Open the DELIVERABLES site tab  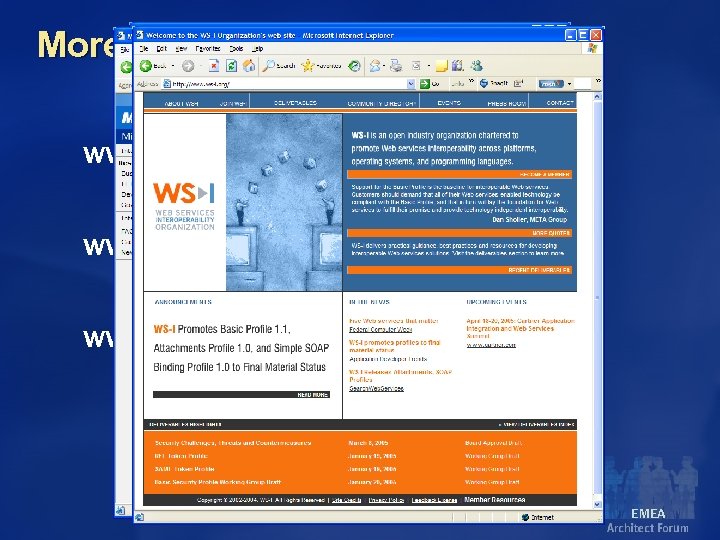pyautogui.click(x=295, y=103)
